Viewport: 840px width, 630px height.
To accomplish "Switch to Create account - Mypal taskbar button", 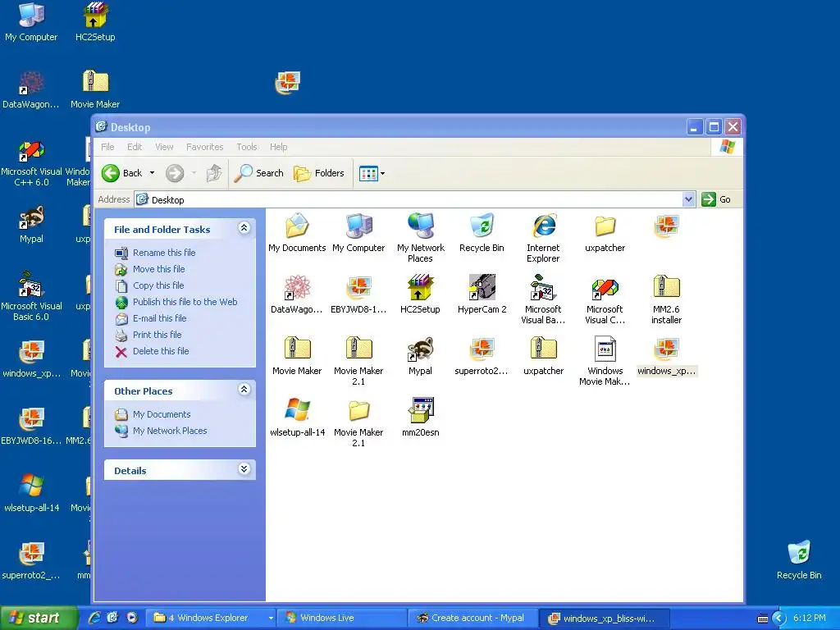I will pyautogui.click(x=472, y=618).
